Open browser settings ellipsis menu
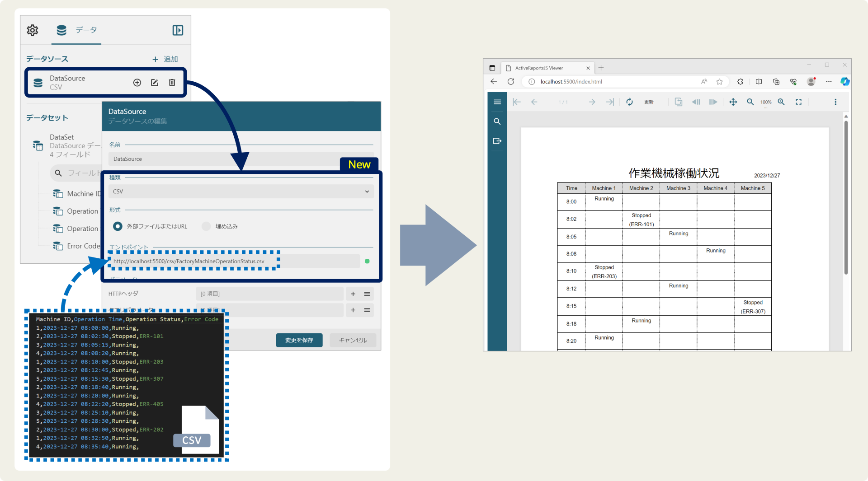 pyautogui.click(x=829, y=82)
